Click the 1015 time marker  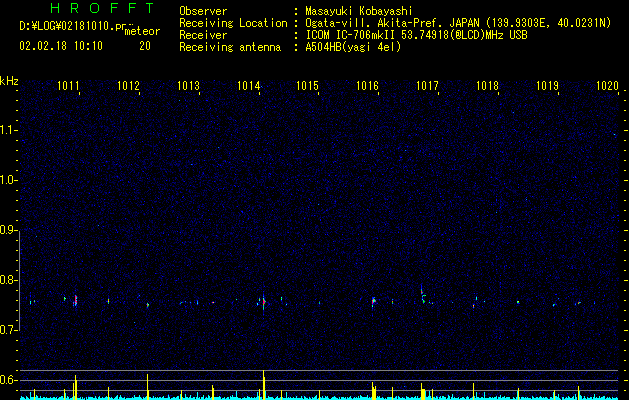pyautogui.click(x=307, y=85)
